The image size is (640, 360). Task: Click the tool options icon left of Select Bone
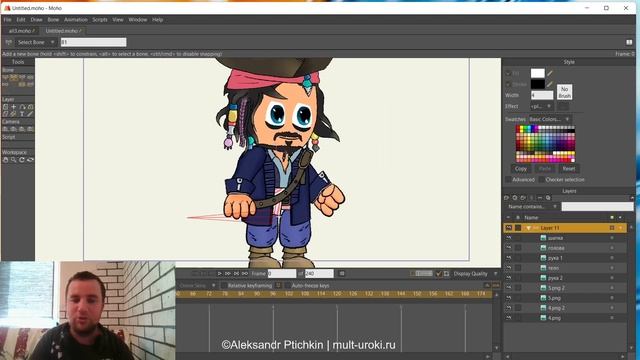tap(8, 42)
